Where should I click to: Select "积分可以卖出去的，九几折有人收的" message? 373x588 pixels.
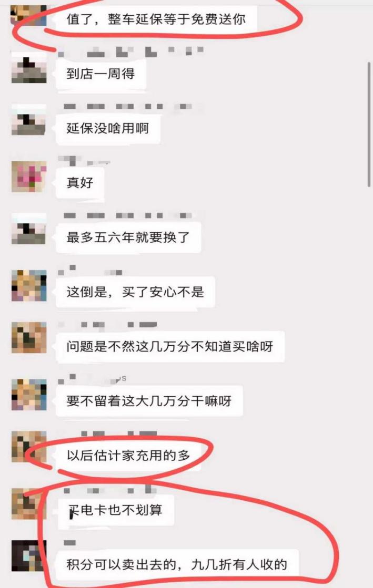point(177,564)
